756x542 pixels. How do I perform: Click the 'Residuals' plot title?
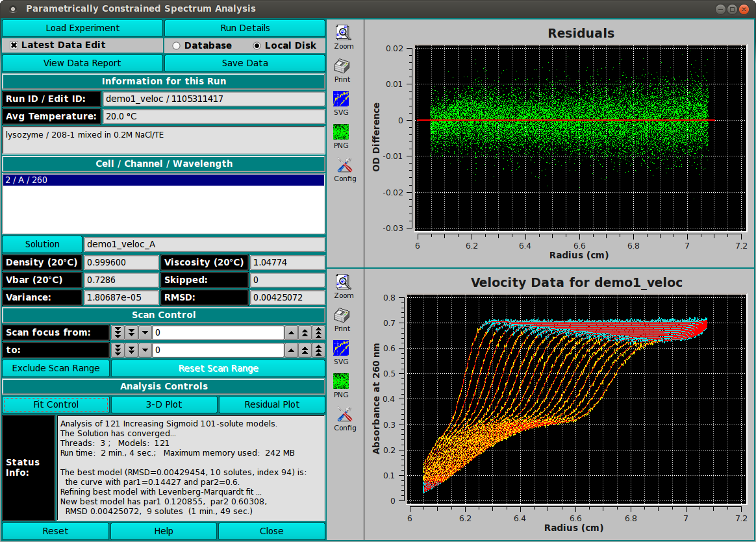click(x=581, y=33)
